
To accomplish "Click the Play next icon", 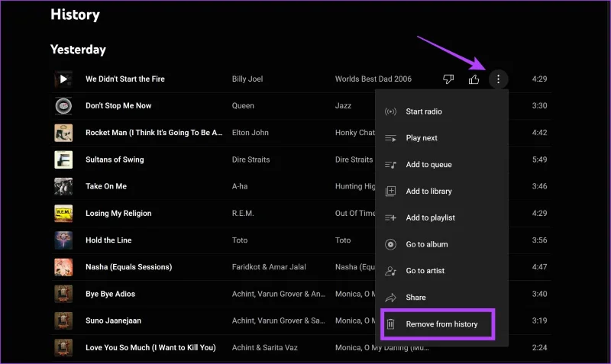I will click(x=390, y=138).
